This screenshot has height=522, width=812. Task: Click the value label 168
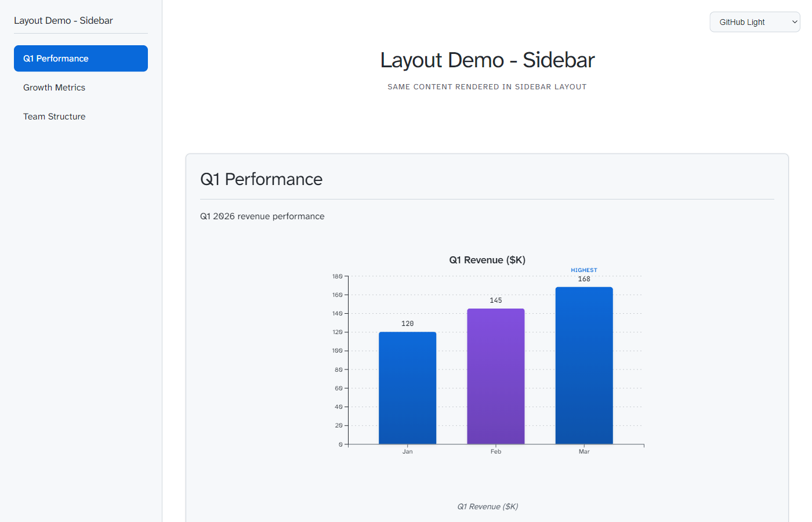tap(584, 279)
